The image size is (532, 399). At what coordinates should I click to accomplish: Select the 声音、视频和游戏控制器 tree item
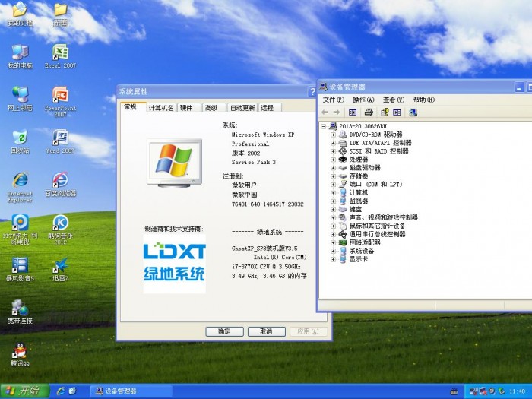(x=383, y=217)
